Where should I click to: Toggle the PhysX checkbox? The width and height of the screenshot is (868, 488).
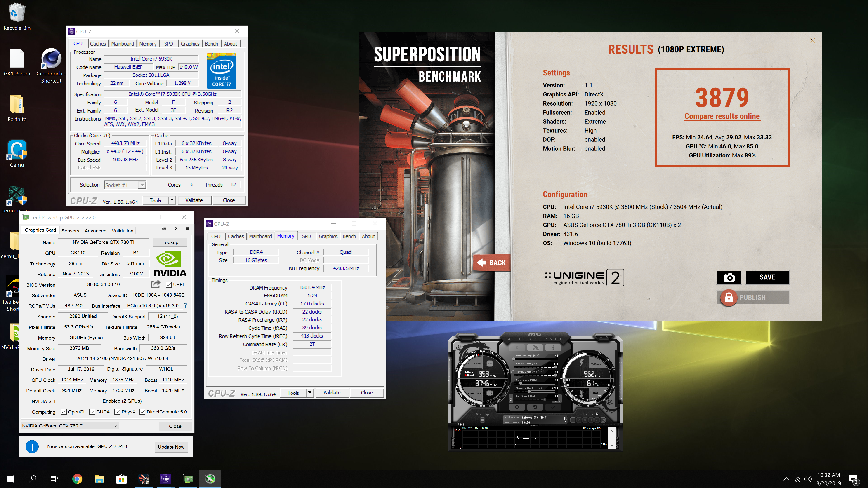pyautogui.click(x=117, y=412)
